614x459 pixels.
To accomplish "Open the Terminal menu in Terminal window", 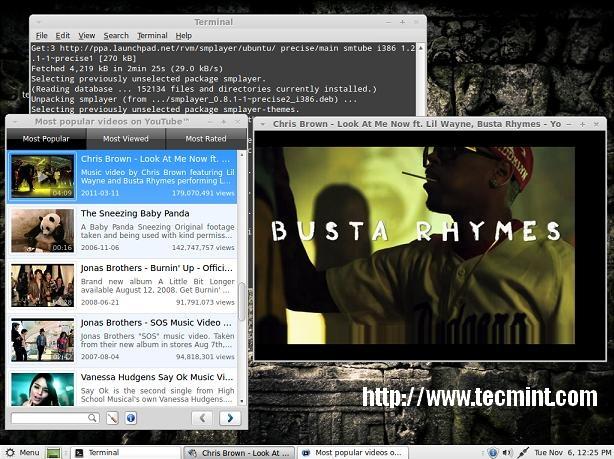I will tap(152, 36).
